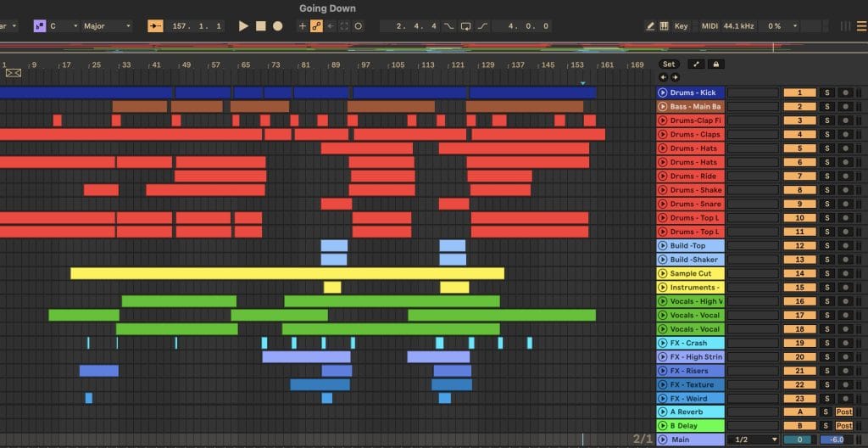Enable the Automation Arm button
Screen dimensions: 868x448
[x=316, y=26]
